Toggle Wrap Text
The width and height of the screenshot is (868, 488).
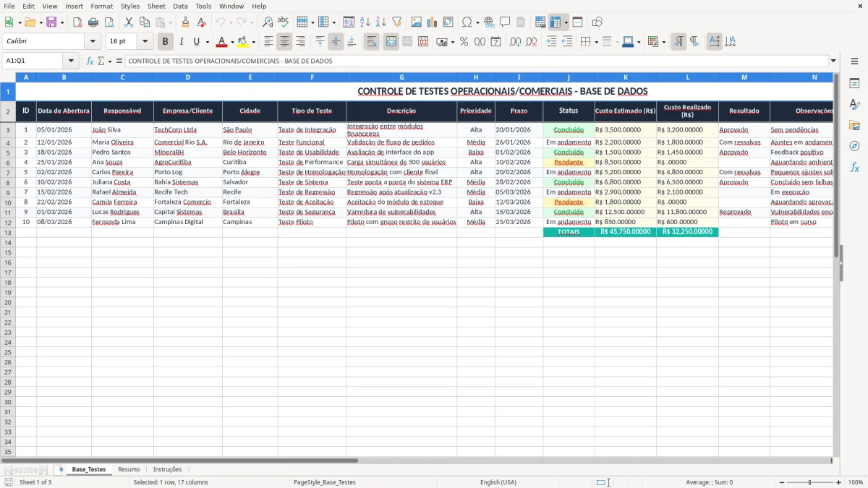(x=372, y=42)
